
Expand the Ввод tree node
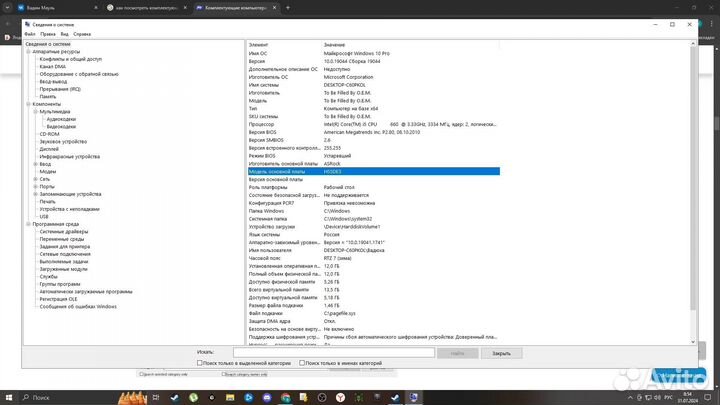(x=36, y=164)
